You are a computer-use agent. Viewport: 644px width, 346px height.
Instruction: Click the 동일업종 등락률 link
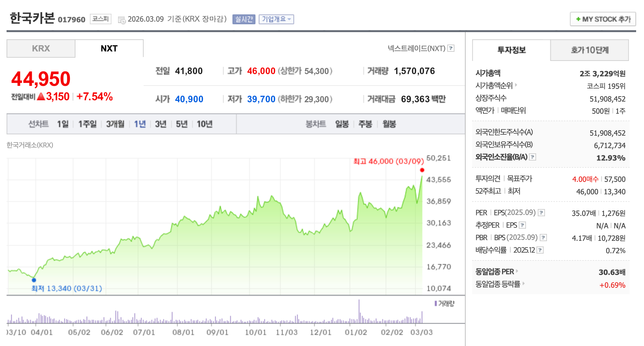tap(498, 284)
